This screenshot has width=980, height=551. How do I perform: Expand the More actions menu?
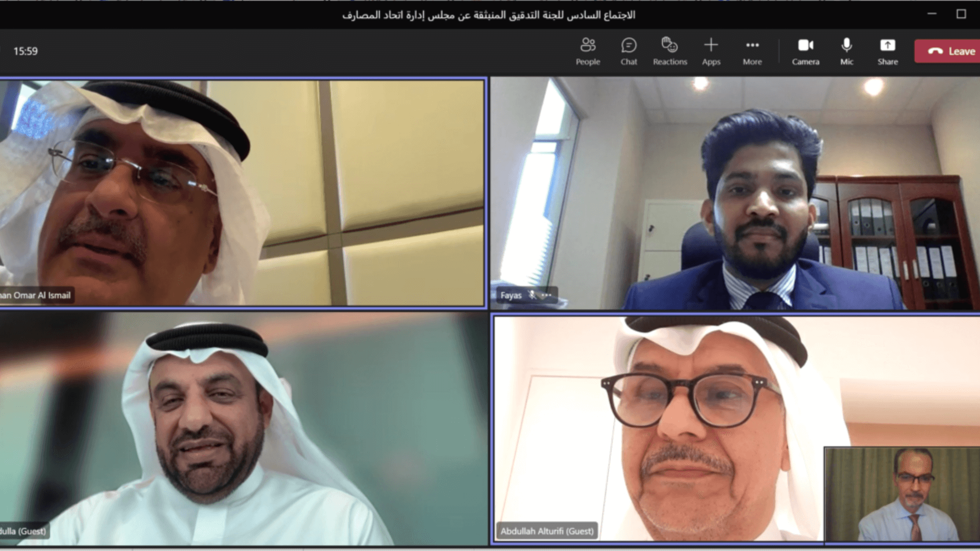pos(752,51)
